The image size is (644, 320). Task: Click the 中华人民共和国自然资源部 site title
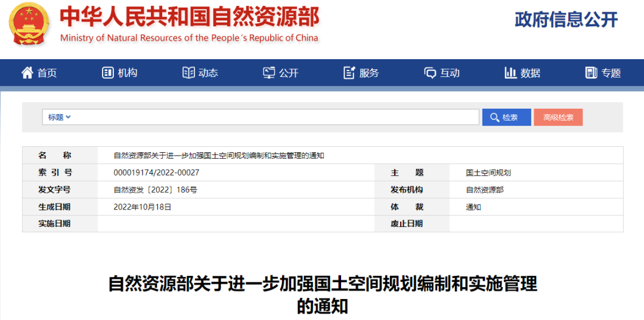click(189, 18)
